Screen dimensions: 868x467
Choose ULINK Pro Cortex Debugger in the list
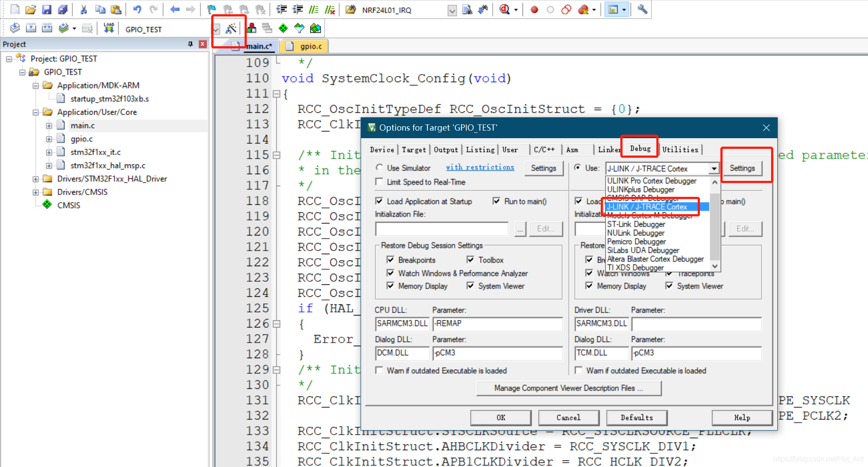[x=652, y=181]
